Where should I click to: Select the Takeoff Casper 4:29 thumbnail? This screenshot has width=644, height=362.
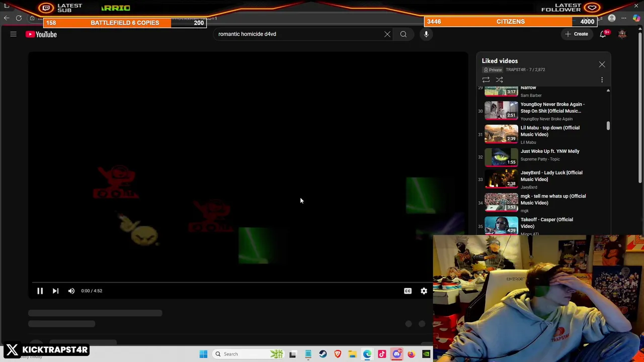[501, 226]
